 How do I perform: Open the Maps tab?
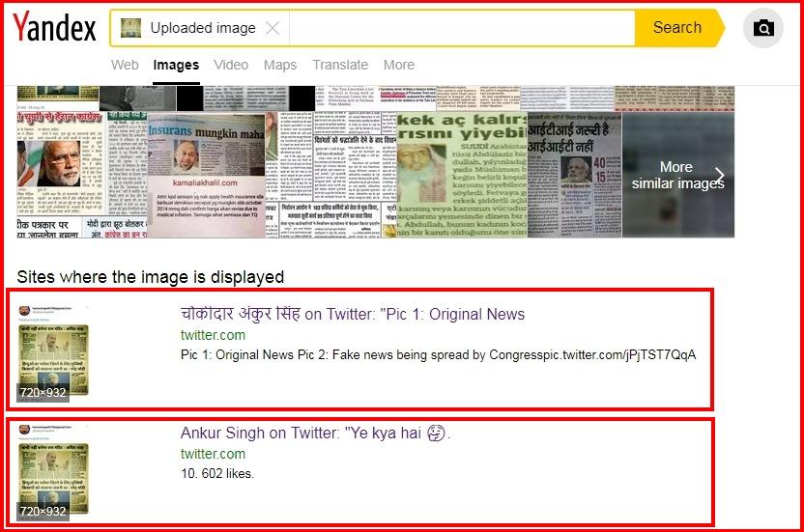point(280,65)
